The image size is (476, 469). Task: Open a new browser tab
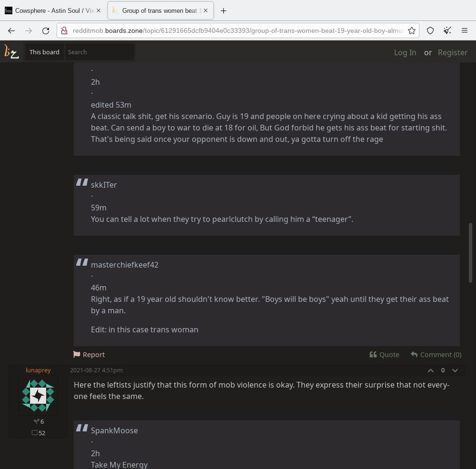pyautogui.click(x=223, y=11)
